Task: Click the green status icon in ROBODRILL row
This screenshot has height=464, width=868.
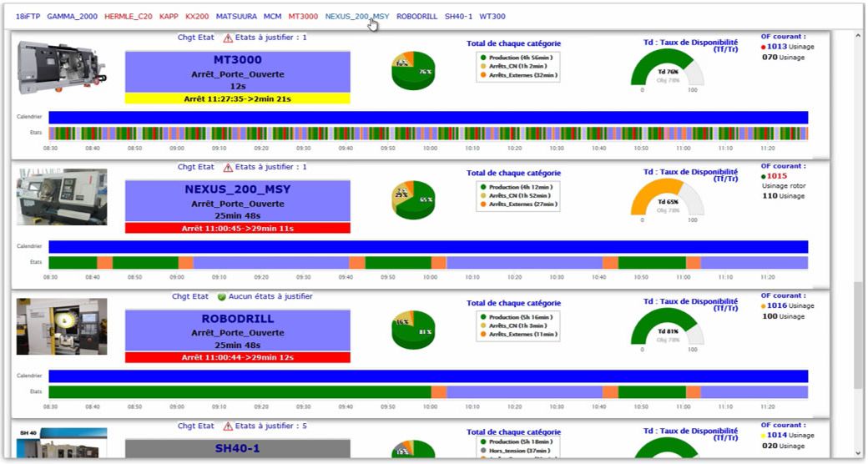Action: click(x=221, y=296)
